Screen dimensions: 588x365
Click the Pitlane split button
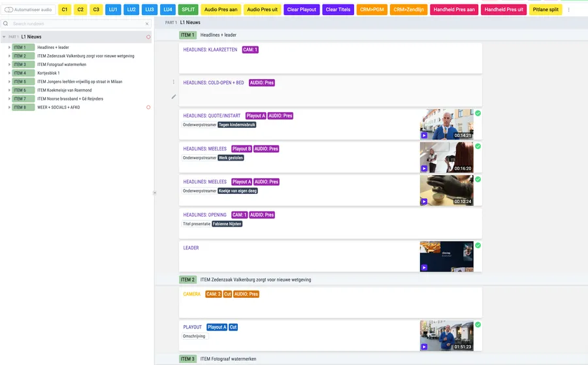coord(546,10)
